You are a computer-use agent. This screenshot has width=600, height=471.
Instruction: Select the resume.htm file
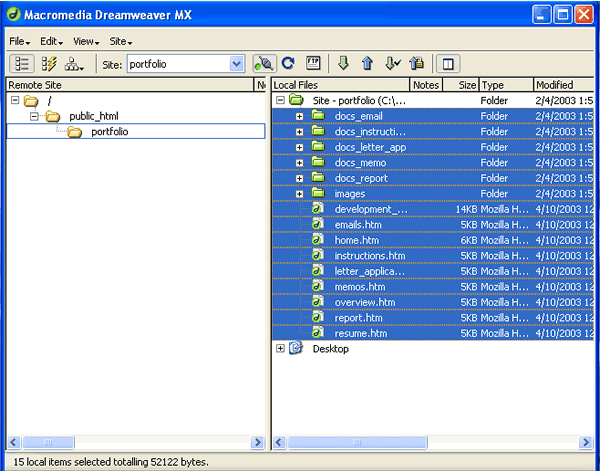(361, 333)
